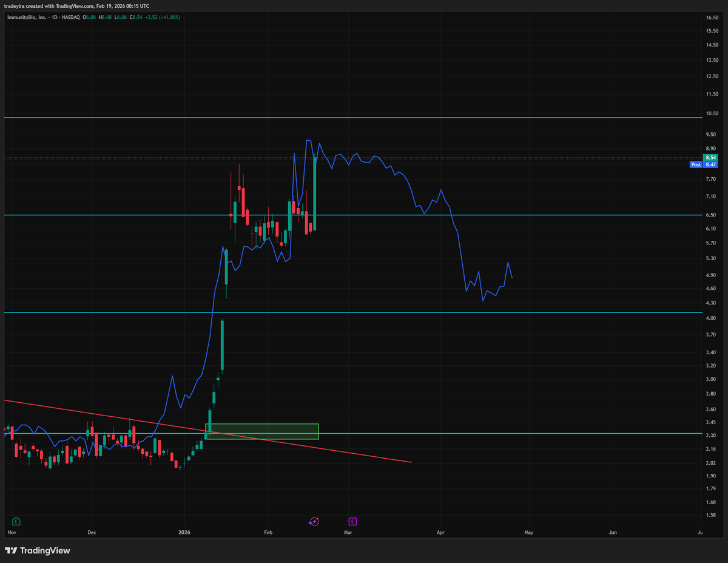Click the Feb label on time axis
The height and width of the screenshot is (563, 728).
point(268,533)
